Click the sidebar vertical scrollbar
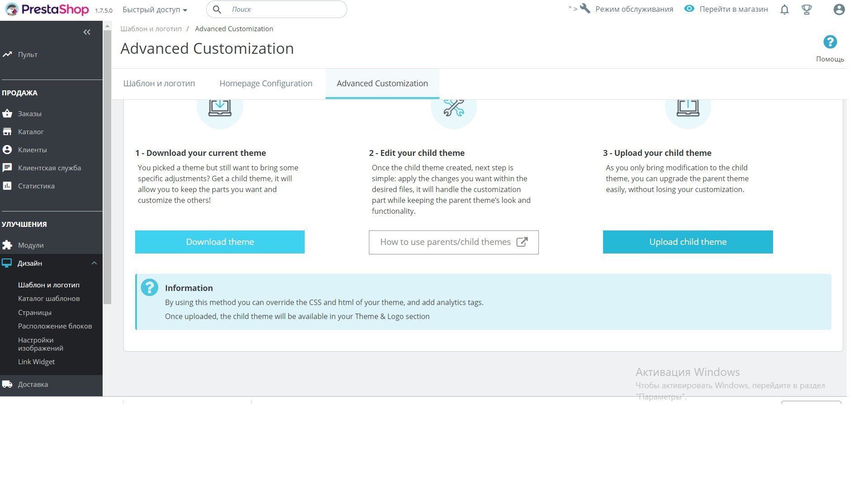The height and width of the screenshot is (488, 868). click(x=108, y=167)
